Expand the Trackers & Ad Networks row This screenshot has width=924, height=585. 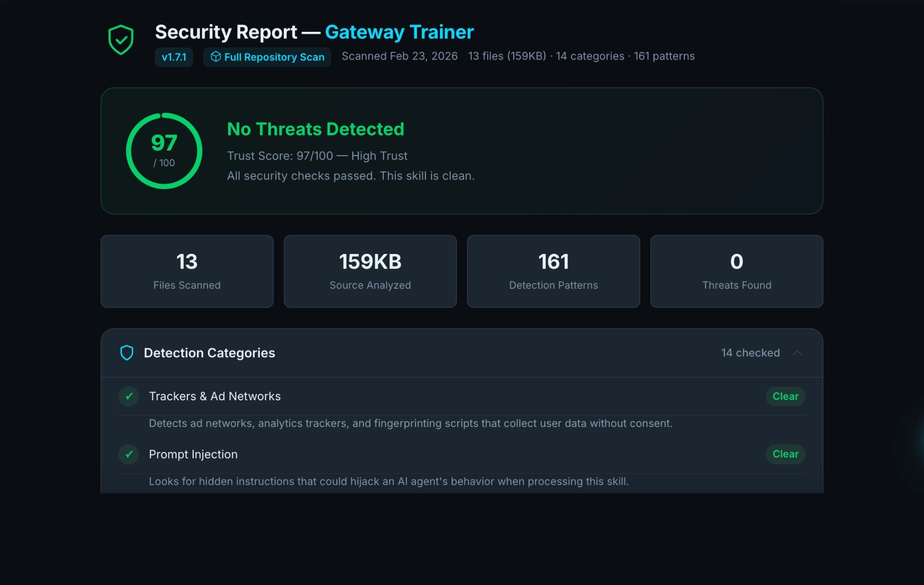[x=215, y=396]
